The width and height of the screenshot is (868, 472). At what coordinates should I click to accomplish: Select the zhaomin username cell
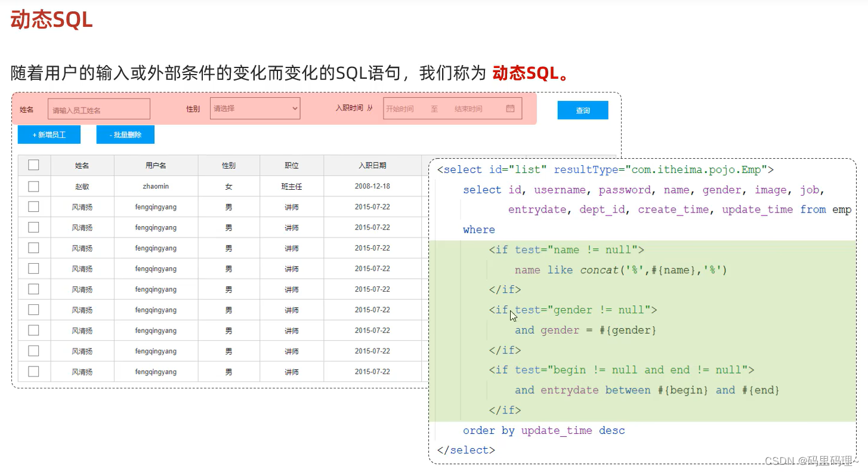coord(156,186)
